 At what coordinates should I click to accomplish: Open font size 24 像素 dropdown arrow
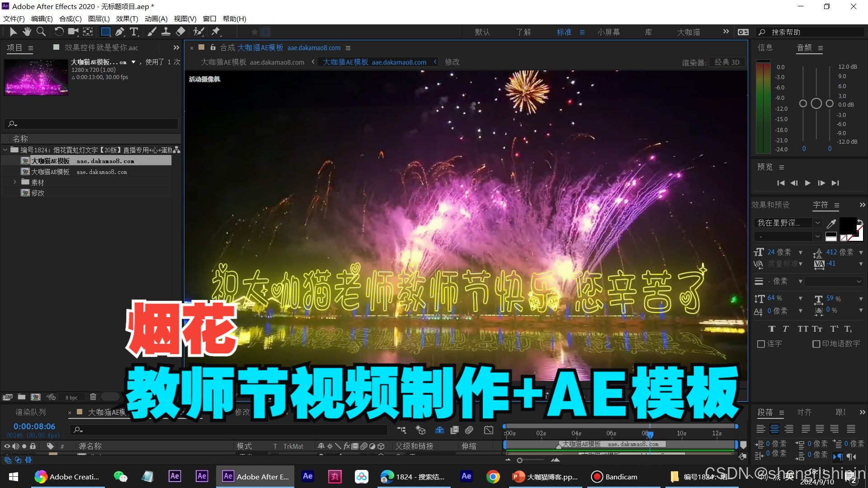(801, 253)
